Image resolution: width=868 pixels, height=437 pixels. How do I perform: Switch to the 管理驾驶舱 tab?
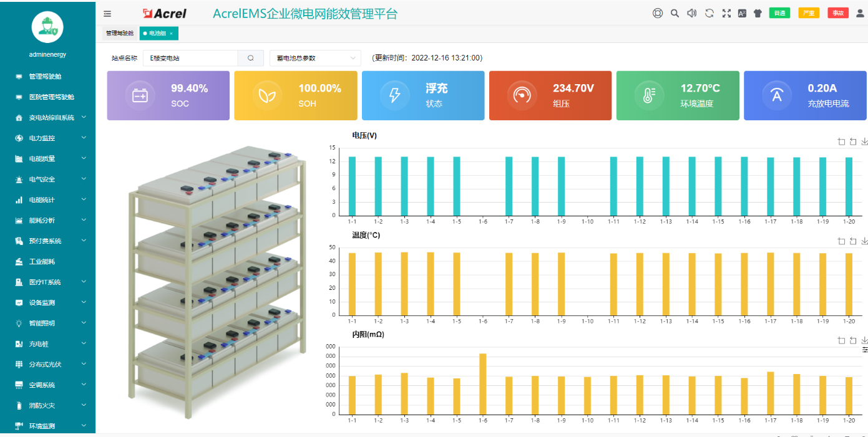click(x=119, y=33)
